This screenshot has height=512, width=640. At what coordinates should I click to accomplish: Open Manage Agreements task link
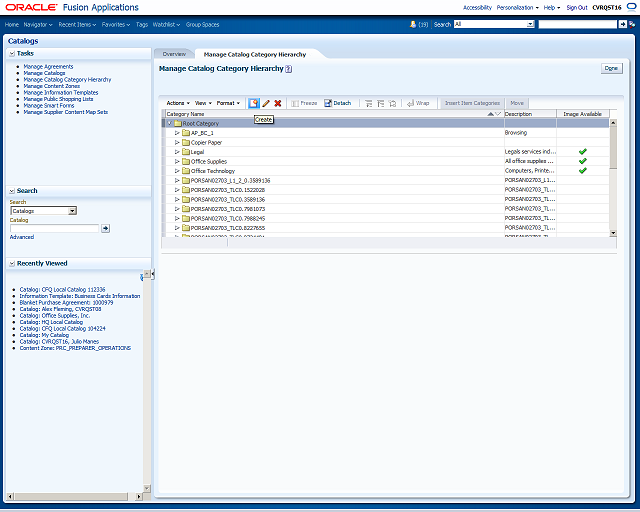pyautogui.click(x=48, y=67)
